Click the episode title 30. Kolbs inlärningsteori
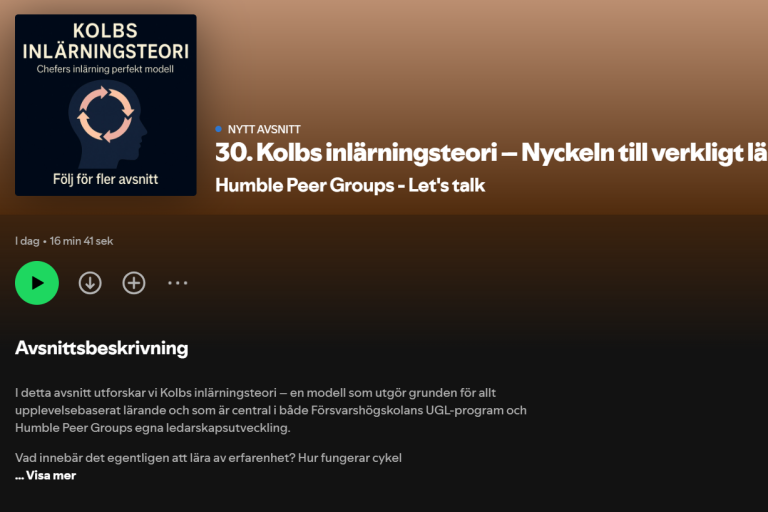The height and width of the screenshot is (512, 768). [x=491, y=152]
